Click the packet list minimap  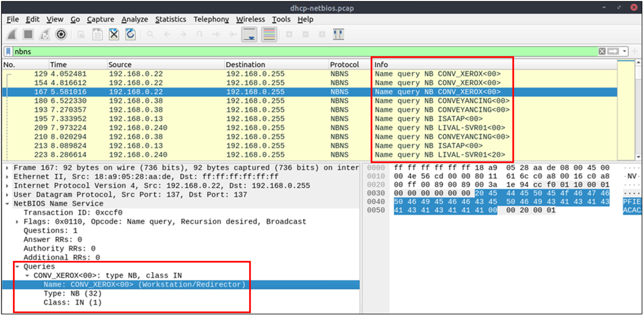pos(625,110)
